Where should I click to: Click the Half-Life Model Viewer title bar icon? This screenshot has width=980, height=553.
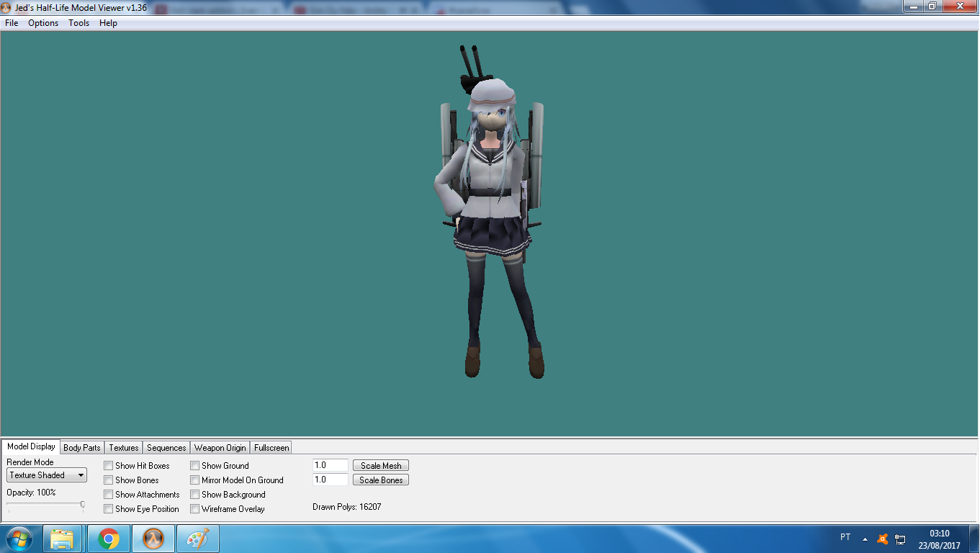6,7
